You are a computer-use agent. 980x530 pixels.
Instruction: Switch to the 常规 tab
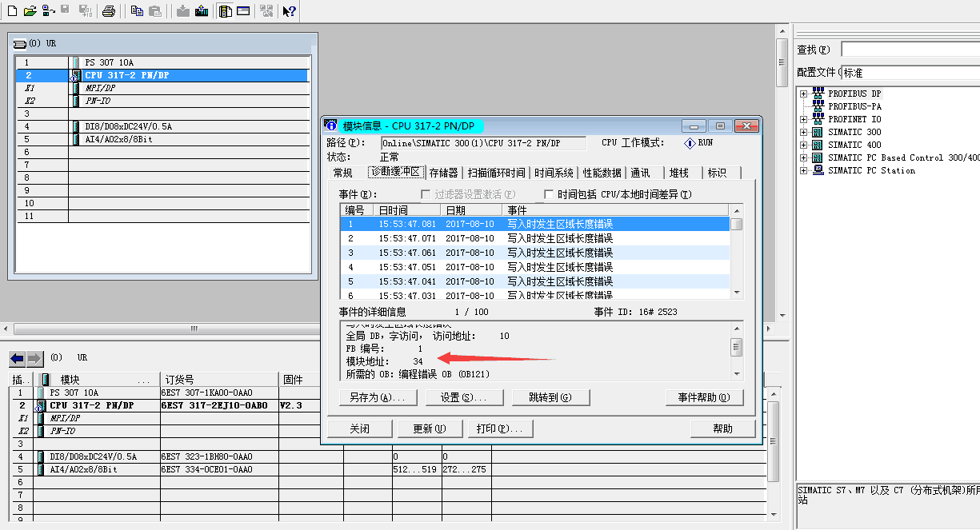342,173
